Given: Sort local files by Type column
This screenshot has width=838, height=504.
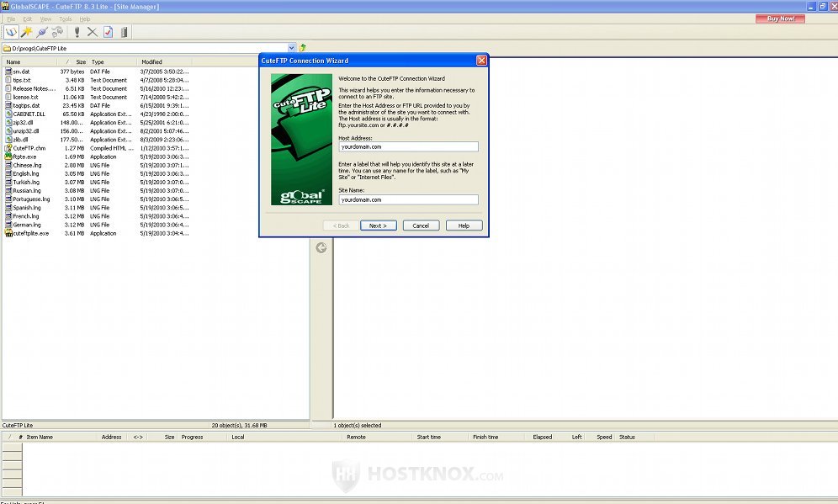Looking at the screenshot, I should tap(112, 62).
